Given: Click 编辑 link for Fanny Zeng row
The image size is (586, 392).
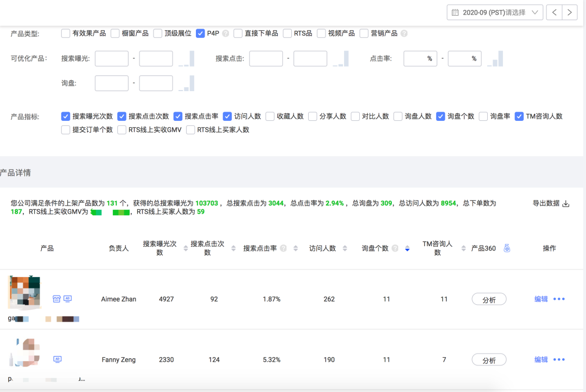Looking at the screenshot, I should [x=541, y=360].
